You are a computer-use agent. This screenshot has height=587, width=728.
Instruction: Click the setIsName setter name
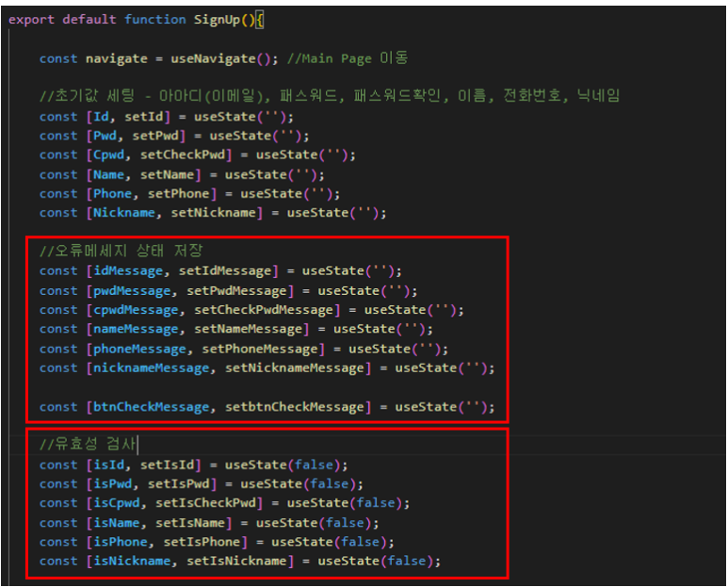190,523
